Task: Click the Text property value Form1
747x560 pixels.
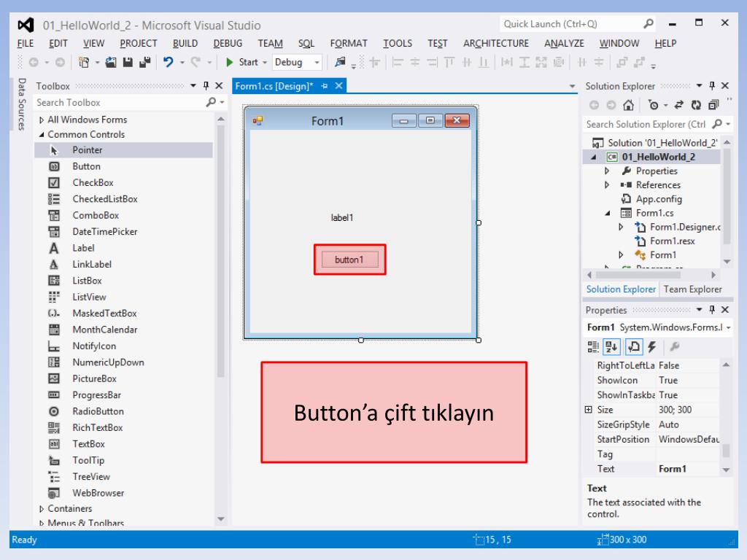Action: (x=688, y=469)
